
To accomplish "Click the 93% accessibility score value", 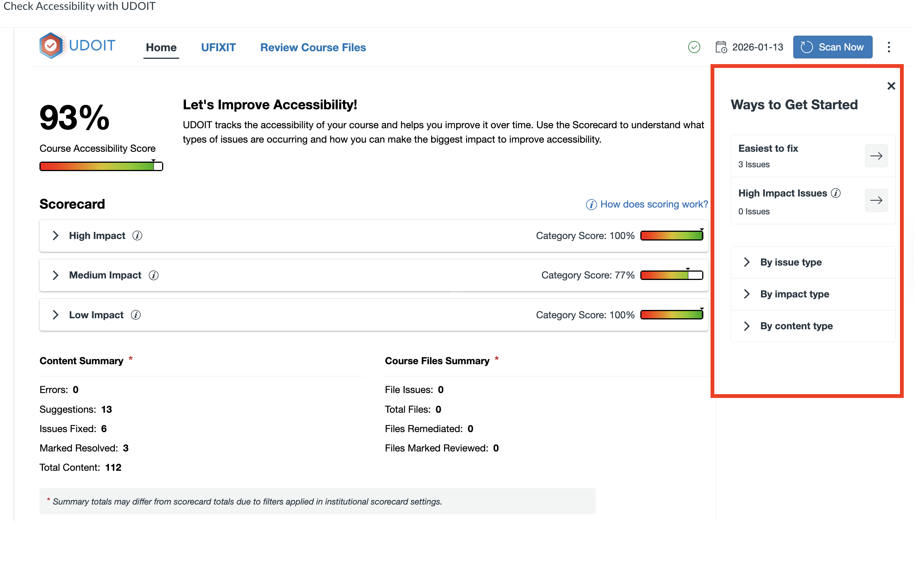I will [74, 118].
